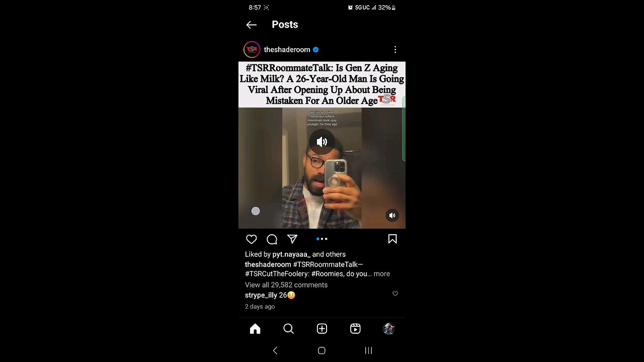Expand caption by tapping more
This screenshot has height=362, width=644.
[381, 274]
